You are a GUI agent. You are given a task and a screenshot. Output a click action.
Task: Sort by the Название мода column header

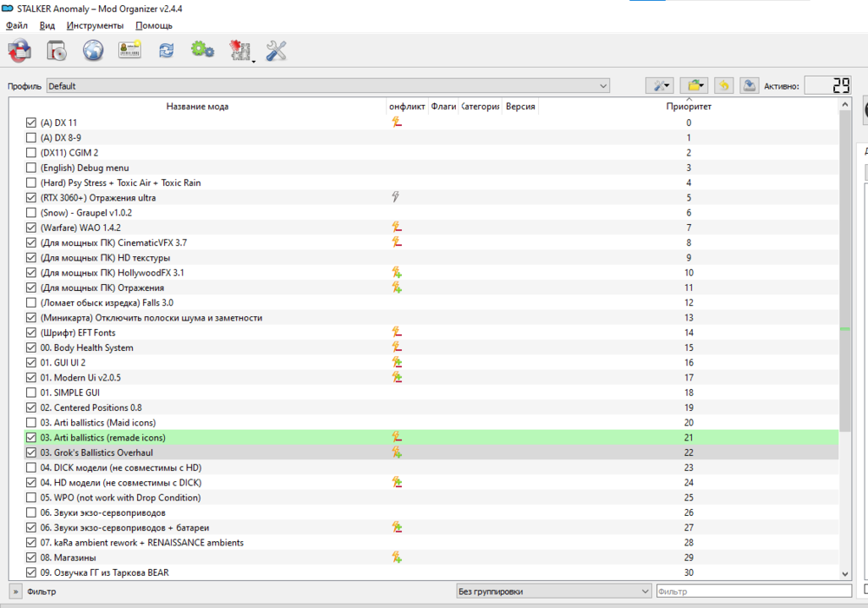[x=197, y=107]
